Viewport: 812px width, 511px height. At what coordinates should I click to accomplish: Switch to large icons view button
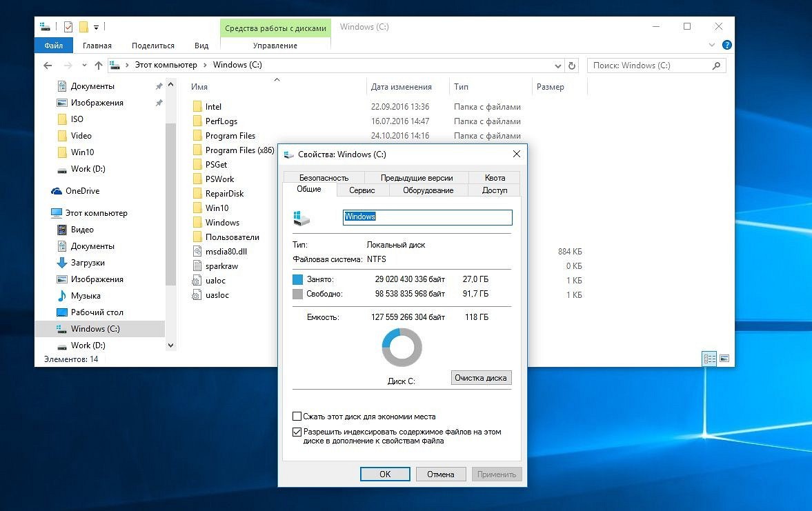pos(724,359)
